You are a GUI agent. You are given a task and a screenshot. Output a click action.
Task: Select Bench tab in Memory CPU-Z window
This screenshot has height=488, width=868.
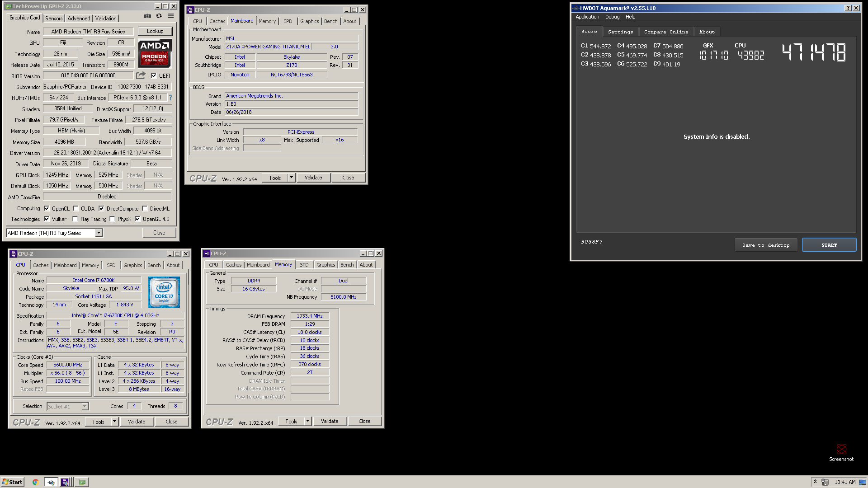347,265
